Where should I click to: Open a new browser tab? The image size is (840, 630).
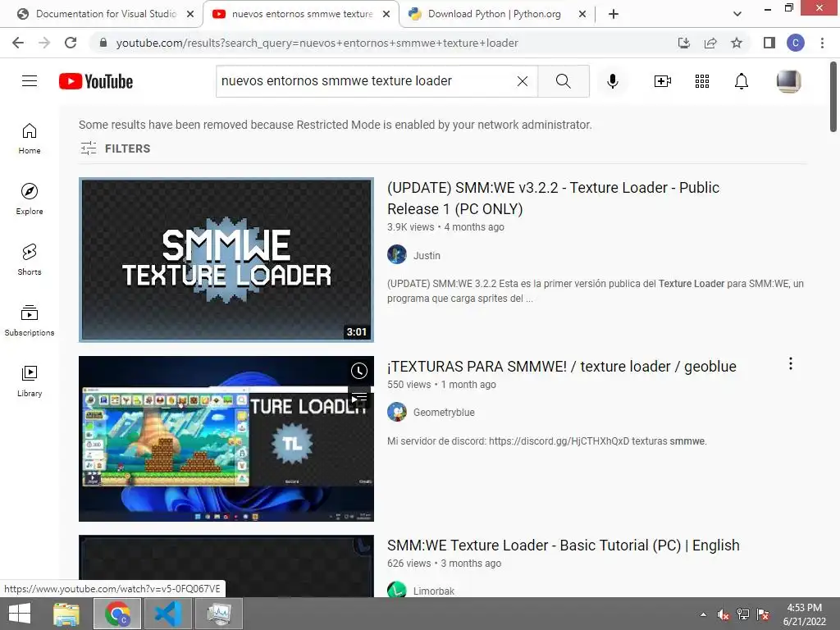click(614, 14)
